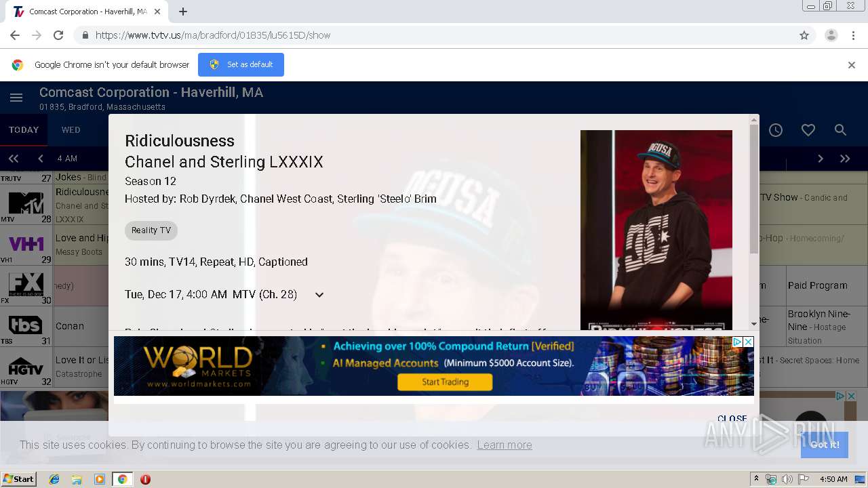
Task: Dismiss the default browser infobar
Action: click(852, 65)
